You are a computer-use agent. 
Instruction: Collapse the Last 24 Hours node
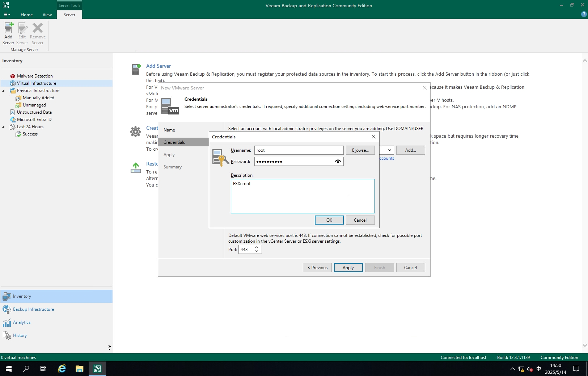[4, 127]
